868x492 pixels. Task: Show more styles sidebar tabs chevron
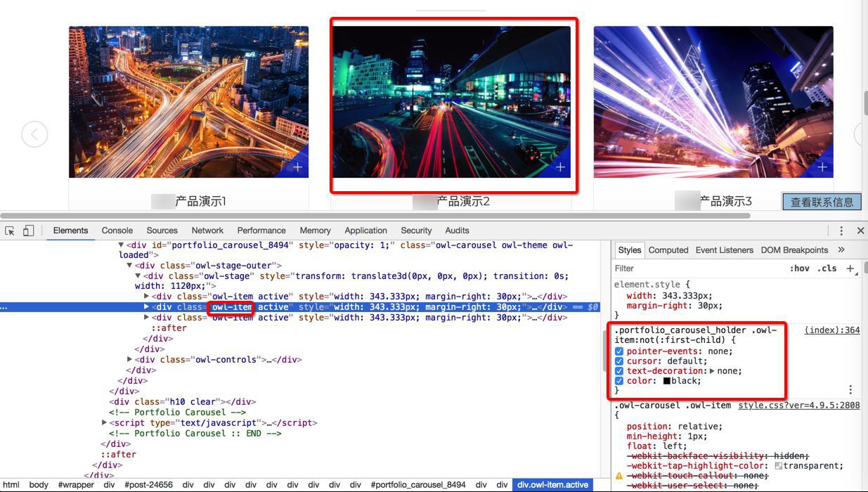coord(841,250)
